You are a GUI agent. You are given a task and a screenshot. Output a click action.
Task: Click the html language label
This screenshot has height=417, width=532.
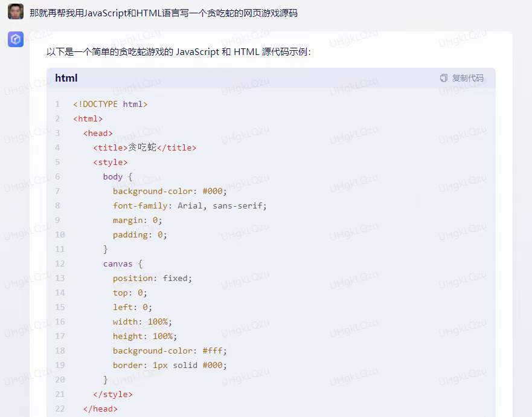[66, 78]
